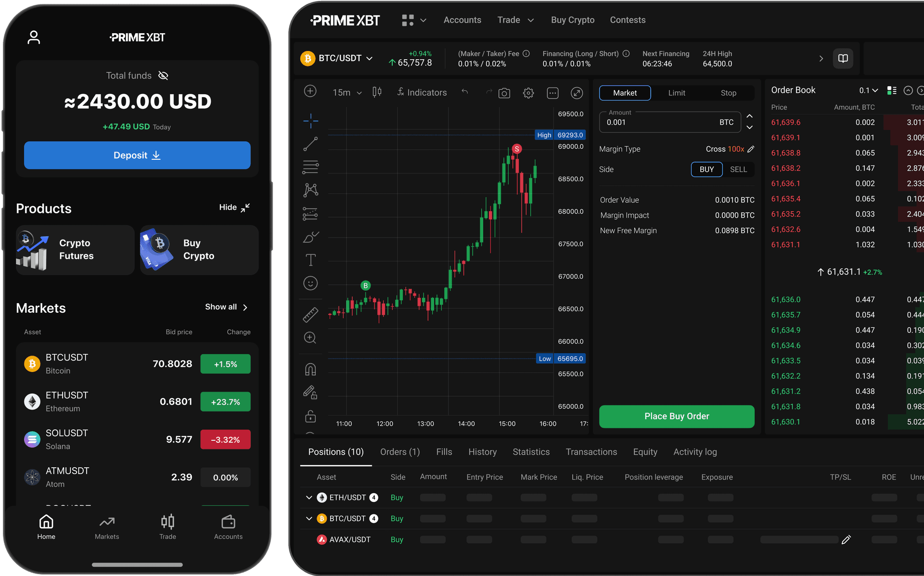The height and width of the screenshot is (576, 924).
Task: Select the brush drawing tool
Action: (310, 237)
